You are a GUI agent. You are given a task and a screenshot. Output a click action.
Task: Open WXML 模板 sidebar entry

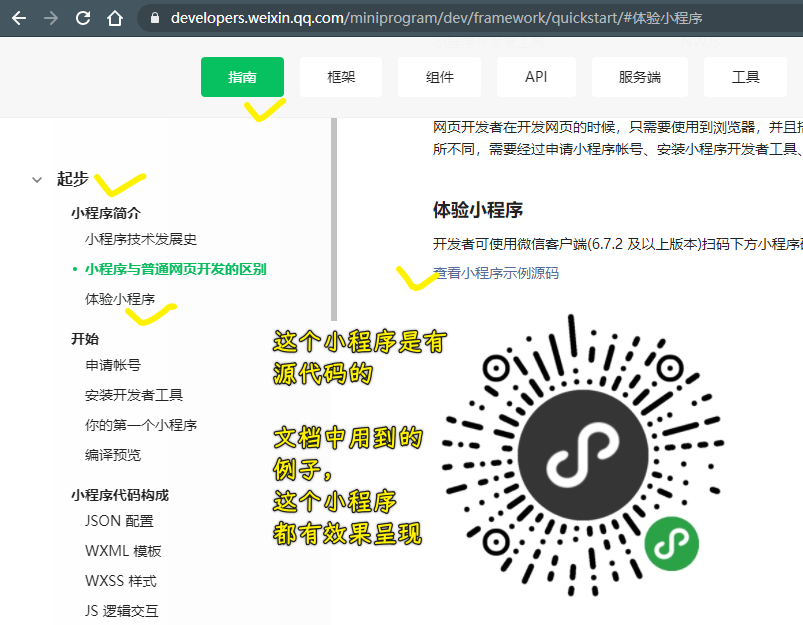(123, 551)
